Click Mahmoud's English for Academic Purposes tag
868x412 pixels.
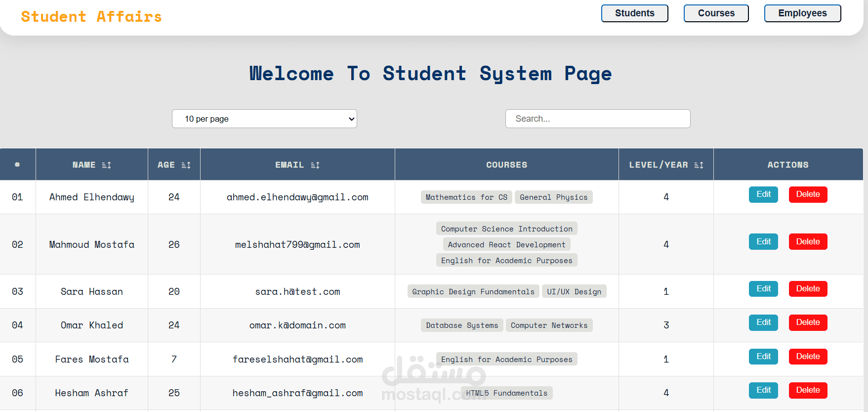[506, 261]
